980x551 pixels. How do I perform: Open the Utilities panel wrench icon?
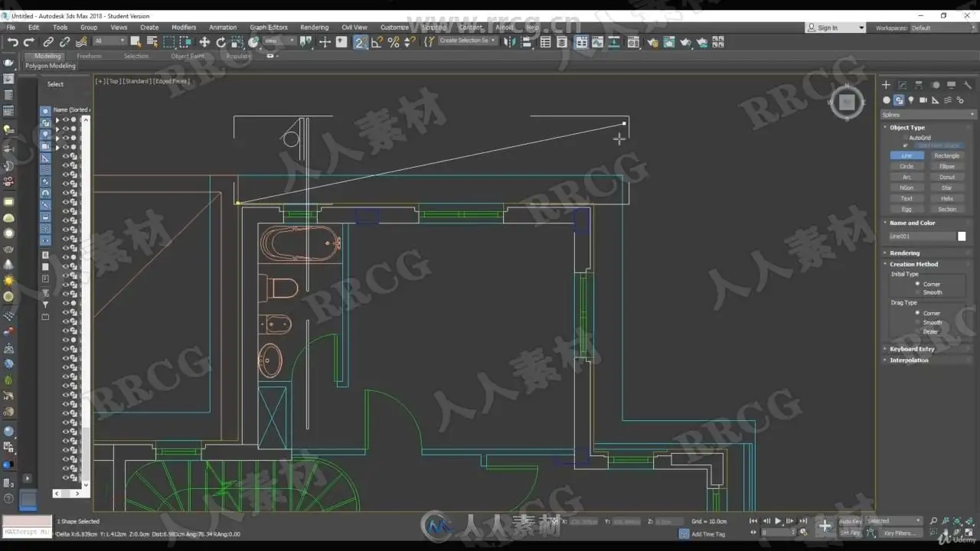click(968, 85)
